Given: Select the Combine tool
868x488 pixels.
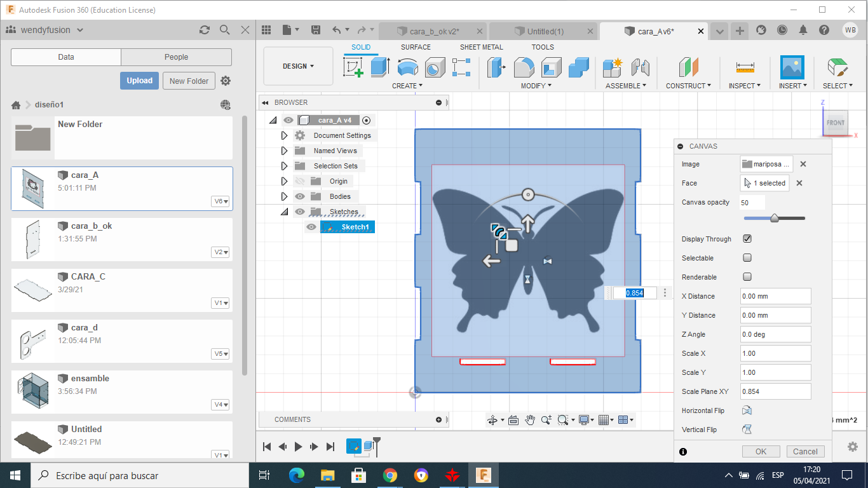Looking at the screenshot, I should (579, 67).
